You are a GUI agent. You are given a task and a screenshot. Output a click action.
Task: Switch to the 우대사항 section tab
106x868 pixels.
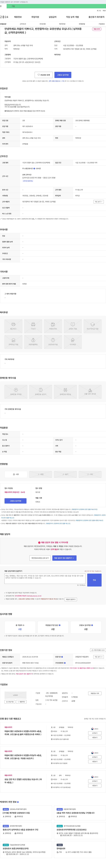[43, 24]
